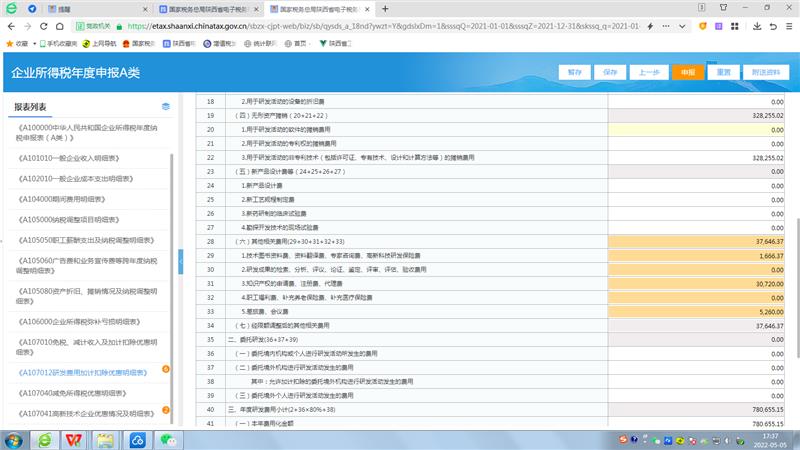Click the 附送资料 button
This screenshot has height=450, width=800.
pos(764,72)
